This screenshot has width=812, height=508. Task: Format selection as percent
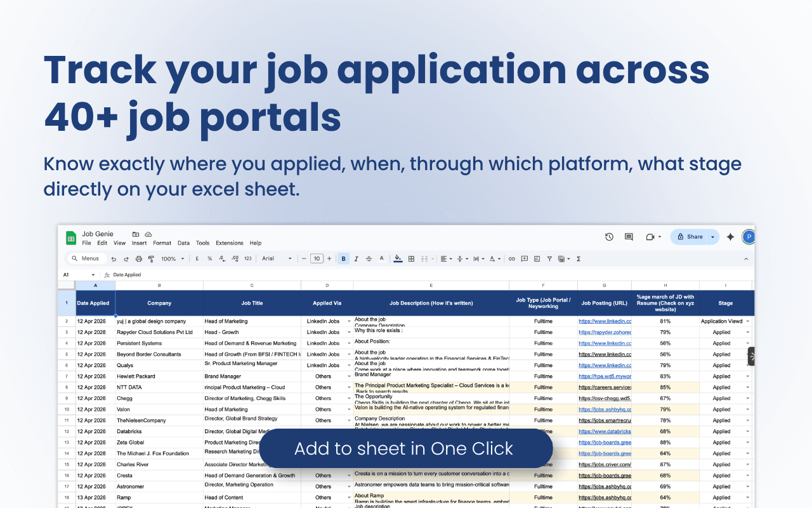pos(209,258)
